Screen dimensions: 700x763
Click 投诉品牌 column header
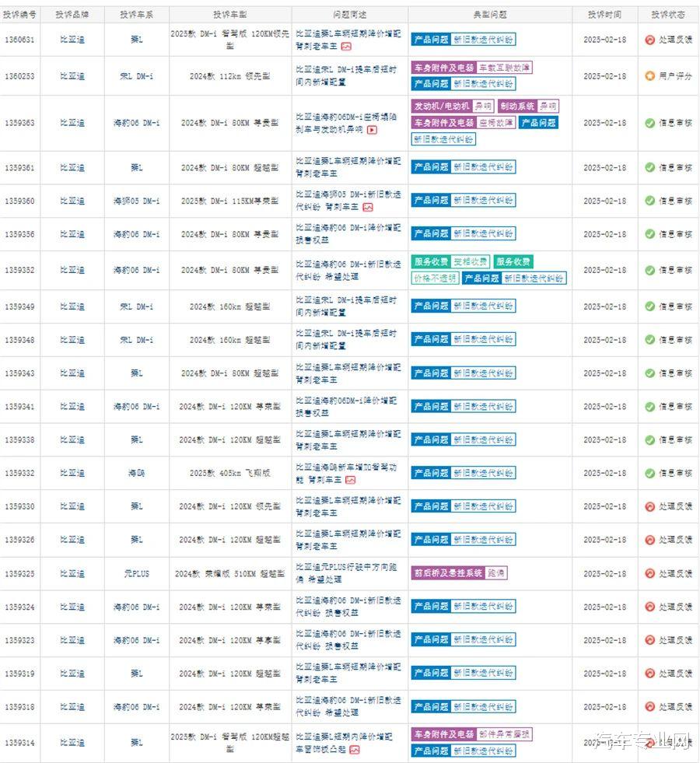click(72, 15)
